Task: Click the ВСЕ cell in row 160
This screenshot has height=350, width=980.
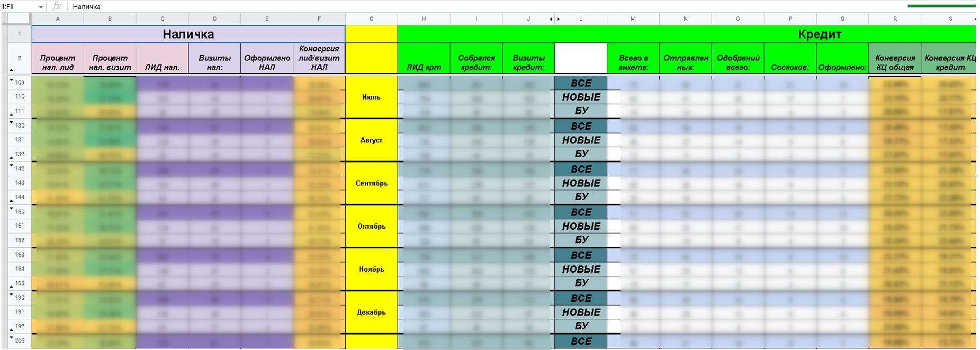Action: pyautogui.click(x=581, y=212)
